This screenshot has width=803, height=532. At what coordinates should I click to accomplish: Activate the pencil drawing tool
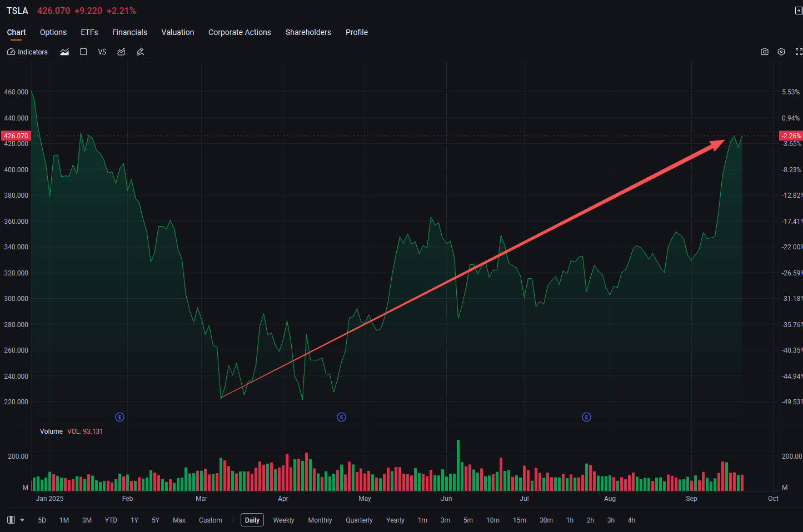(x=140, y=52)
